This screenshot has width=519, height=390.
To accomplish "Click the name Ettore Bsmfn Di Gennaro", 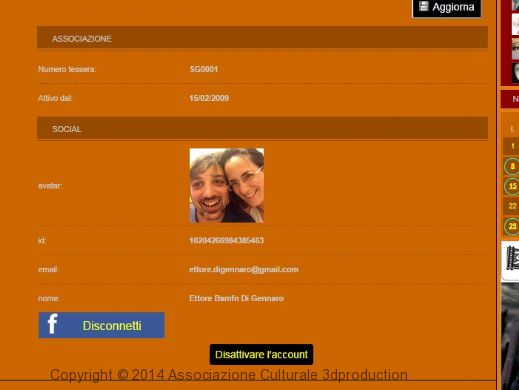I will [236, 298].
